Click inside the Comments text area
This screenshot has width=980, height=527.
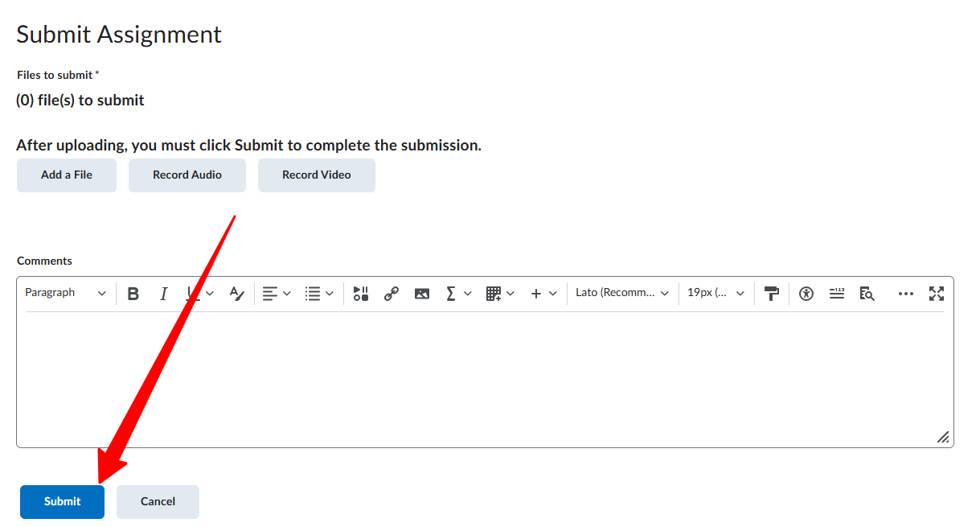485,378
